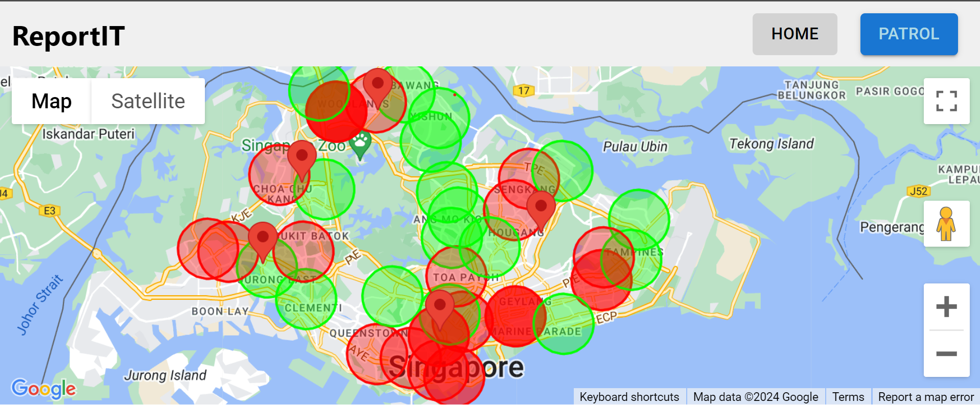Click the Map data ©2024 Google text
980x405 pixels.
[x=756, y=397]
